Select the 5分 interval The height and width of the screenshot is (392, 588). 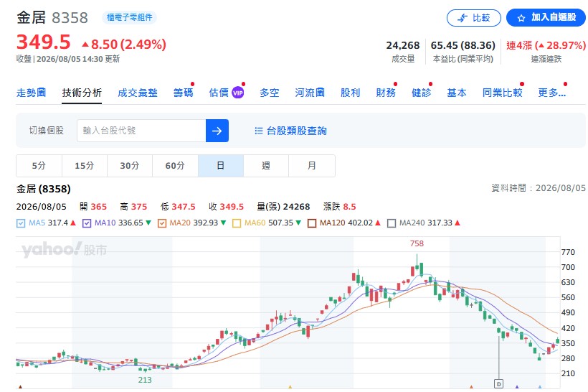point(39,166)
